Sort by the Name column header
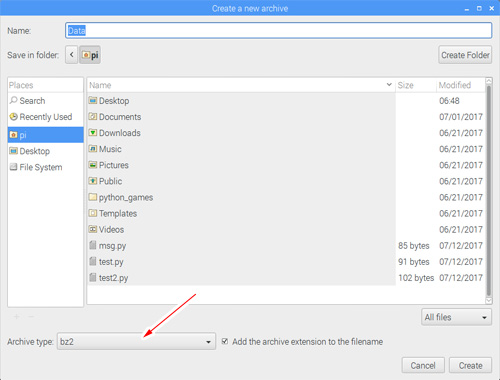This screenshot has width=500, height=380. click(x=241, y=85)
